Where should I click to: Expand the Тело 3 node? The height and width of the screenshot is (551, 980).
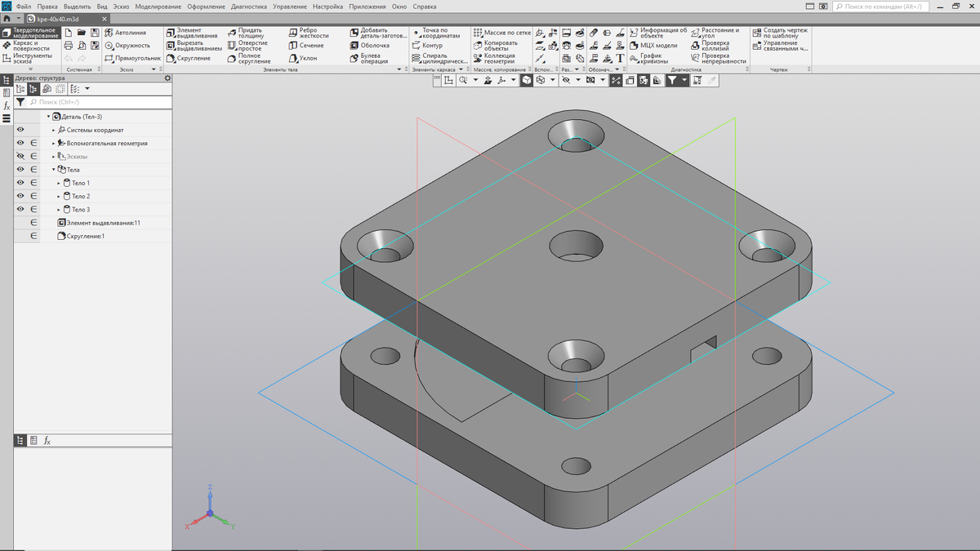(59, 209)
